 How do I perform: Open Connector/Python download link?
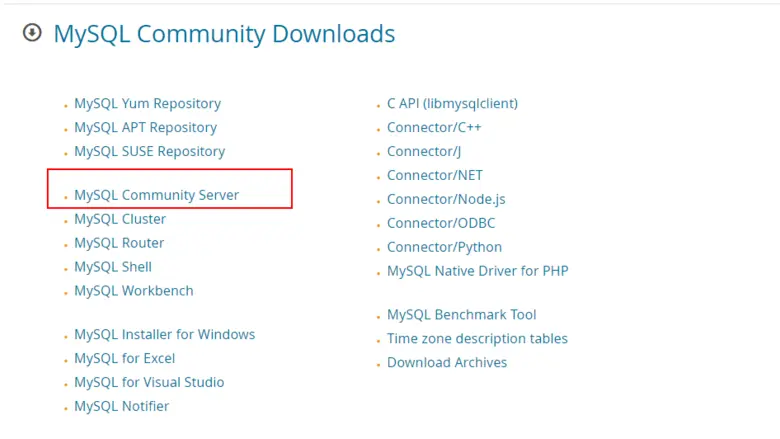click(445, 247)
